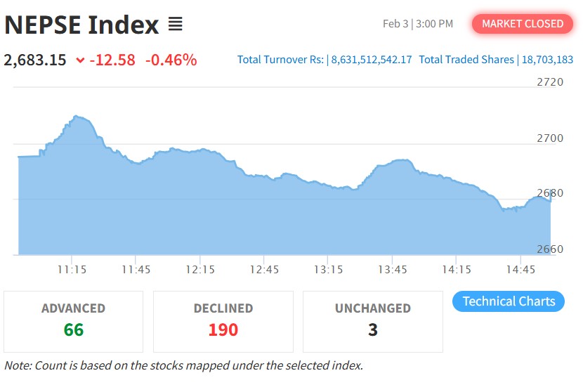The height and width of the screenshot is (392, 583).
Task: Click the Feb 3 3:00 PM timestamp
Action: [x=418, y=24]
